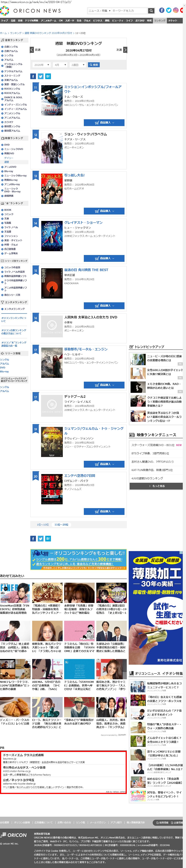Open the お問い合わせ footer link
The height and width of the screenshot is (868, 186).
click(64, 823)
